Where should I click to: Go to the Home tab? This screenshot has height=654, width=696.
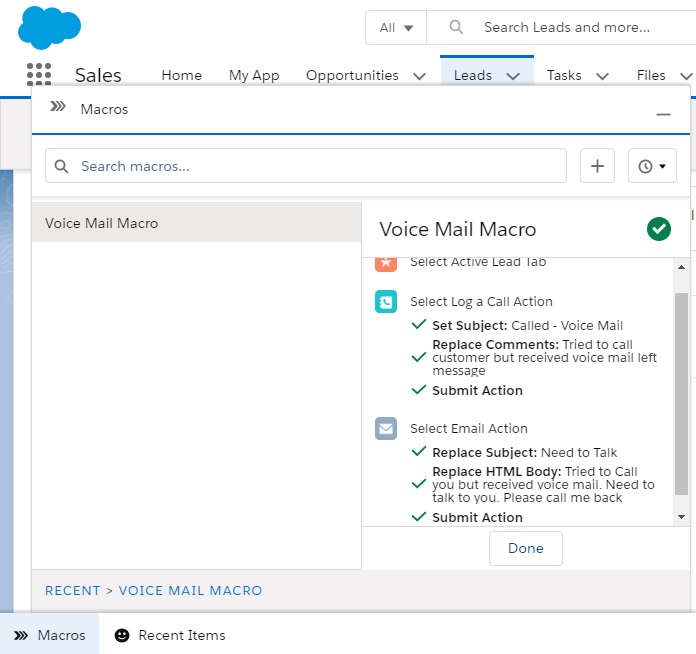click(182, 75)
